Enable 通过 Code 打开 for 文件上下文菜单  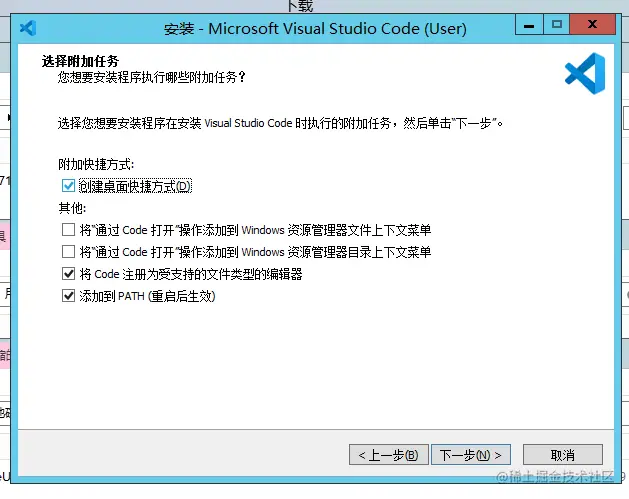pos(68,230)
